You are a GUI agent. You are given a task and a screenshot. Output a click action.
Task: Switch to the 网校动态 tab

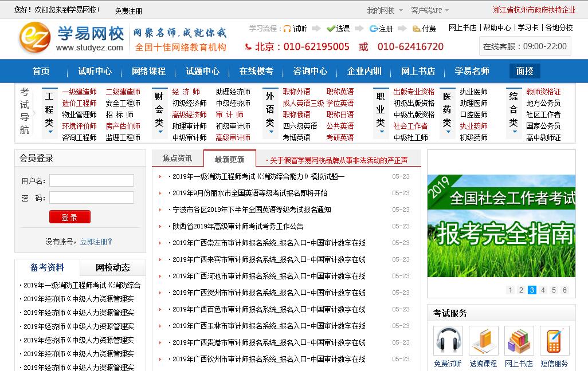112,267
